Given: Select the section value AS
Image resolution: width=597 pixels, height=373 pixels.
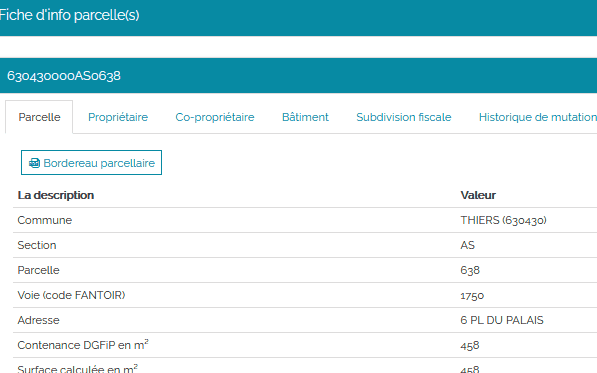Looking at the screenshot, I should [468, 245].
